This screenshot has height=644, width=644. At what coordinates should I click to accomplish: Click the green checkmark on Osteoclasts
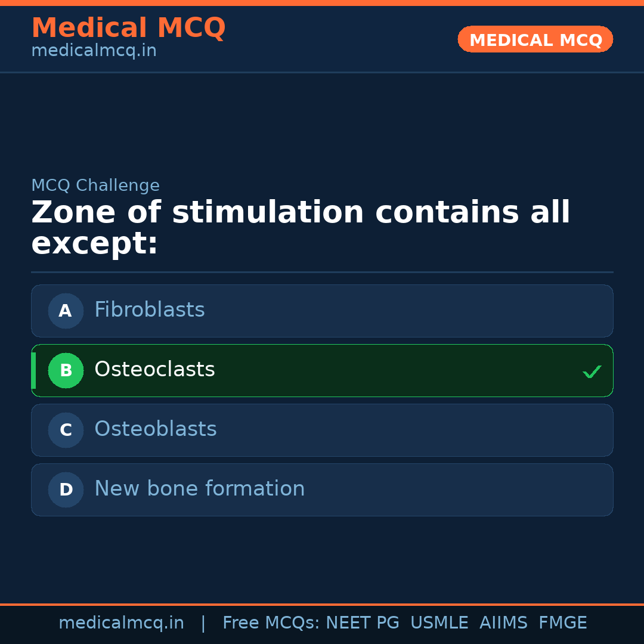(592, 371)
